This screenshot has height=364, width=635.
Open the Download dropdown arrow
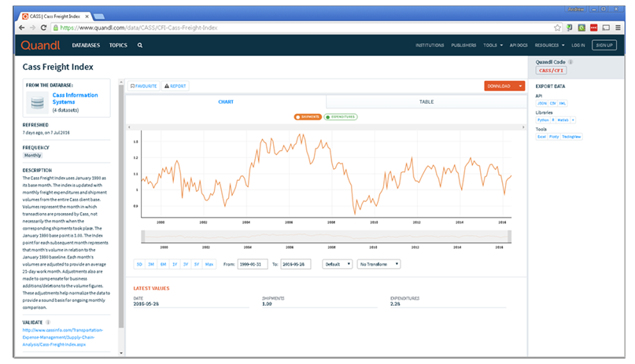click(x=520, y=86)
